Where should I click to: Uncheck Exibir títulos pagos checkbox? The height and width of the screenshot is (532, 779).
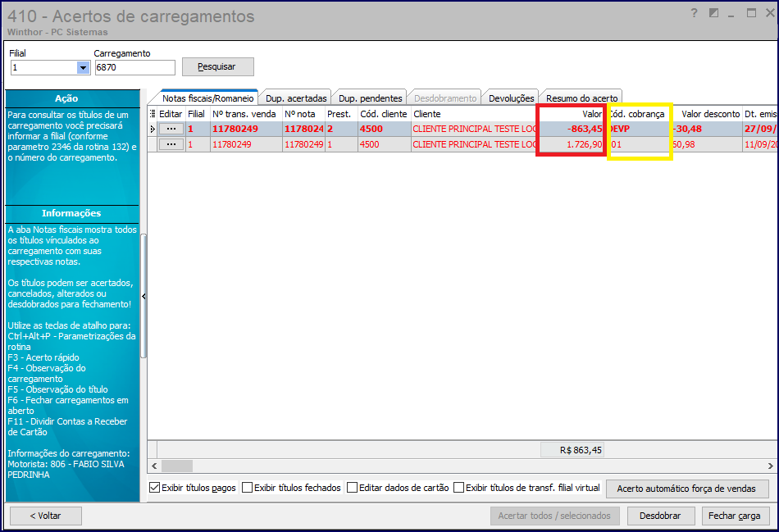154,488
